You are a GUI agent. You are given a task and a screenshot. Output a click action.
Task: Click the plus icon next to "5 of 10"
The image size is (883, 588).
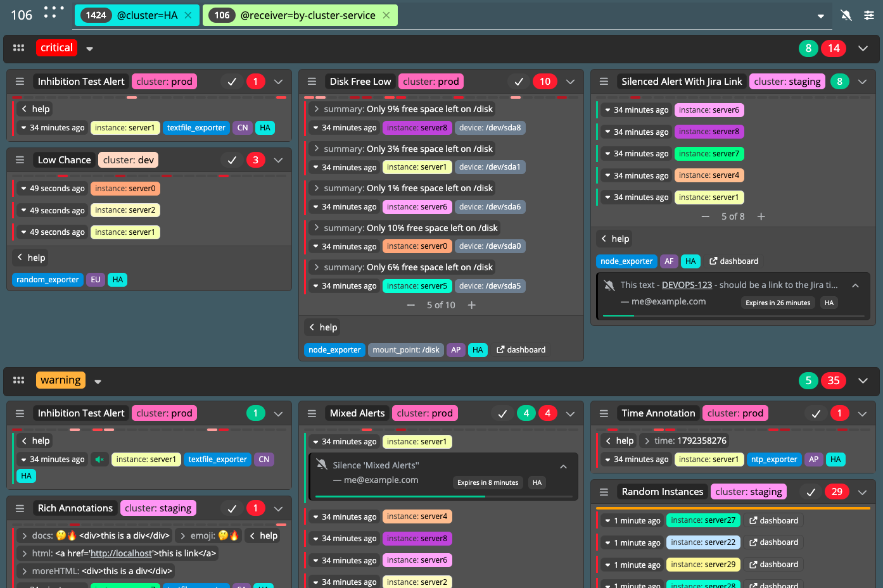471,305
